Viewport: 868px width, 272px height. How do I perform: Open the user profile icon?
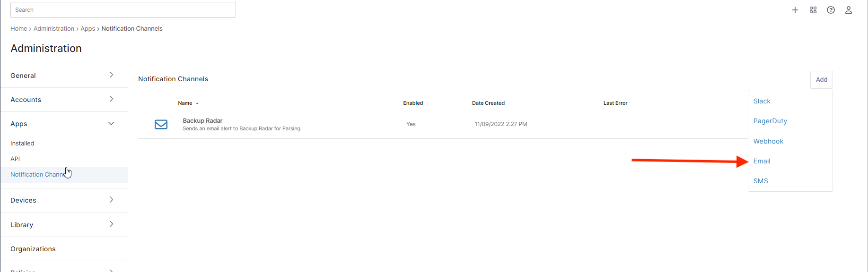[849, 10]
